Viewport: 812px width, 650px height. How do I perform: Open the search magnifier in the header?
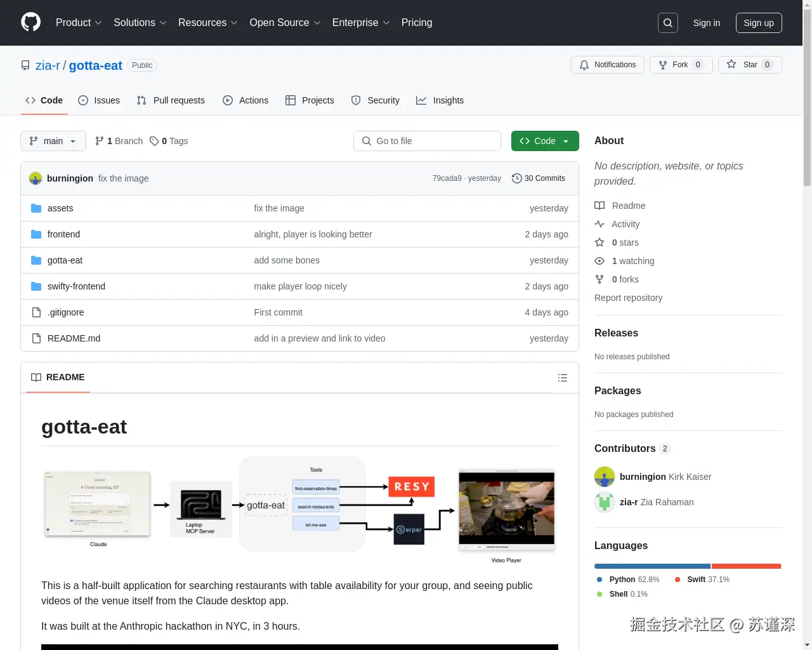point(668,23)
